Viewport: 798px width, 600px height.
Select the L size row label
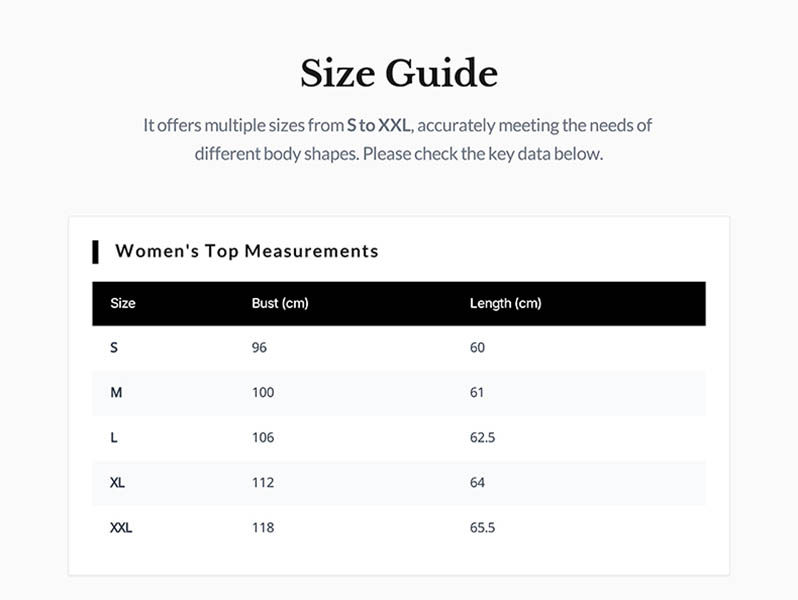coord(114,438)
